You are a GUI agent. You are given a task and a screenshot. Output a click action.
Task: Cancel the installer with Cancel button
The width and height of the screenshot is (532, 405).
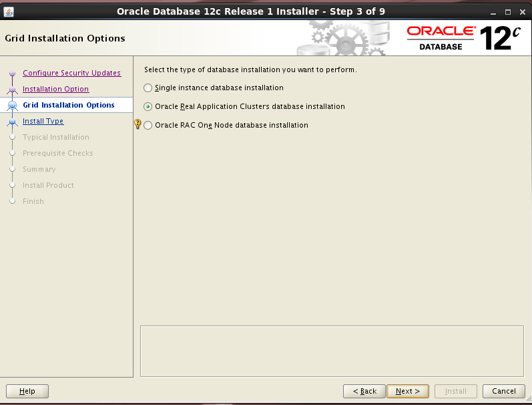(504, 391)
